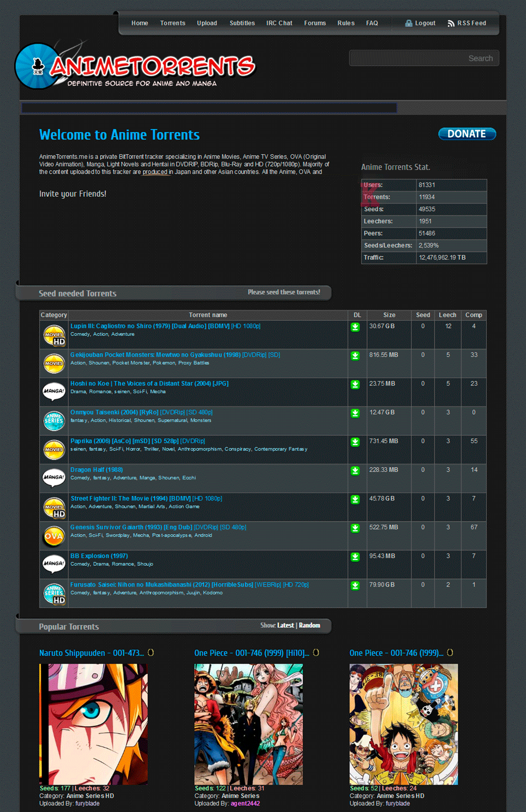Click Users count 81331
The width and height of the screenshot is (526, 812).
point(427,185)
